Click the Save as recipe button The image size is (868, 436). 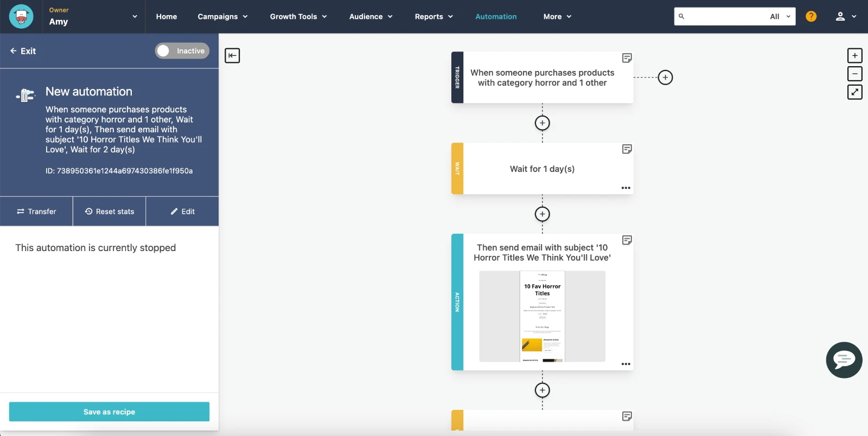[x=109, y=412]
